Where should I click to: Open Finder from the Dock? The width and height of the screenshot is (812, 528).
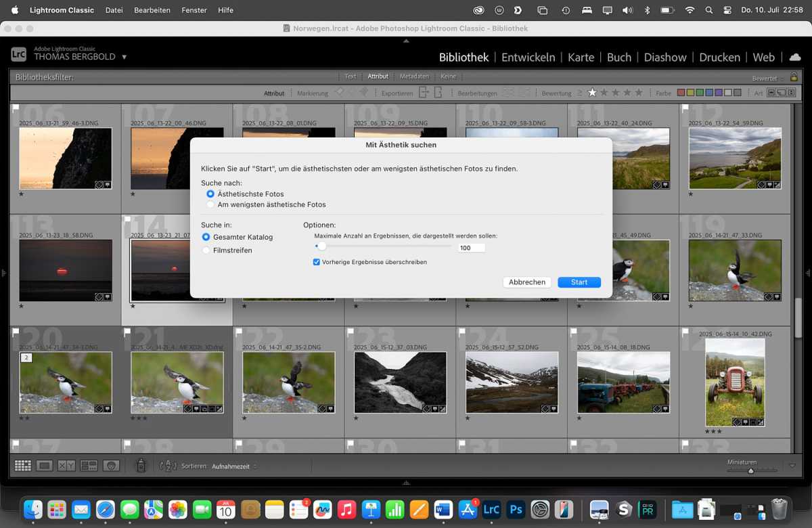point(32,509)
